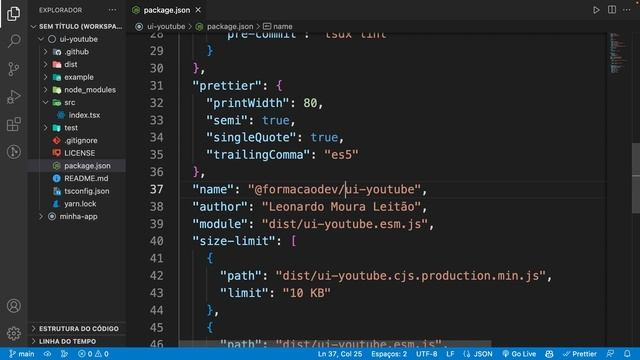Change encoding via UTF-8 status item
Viewport: 640px width, 360px height.
427,354
